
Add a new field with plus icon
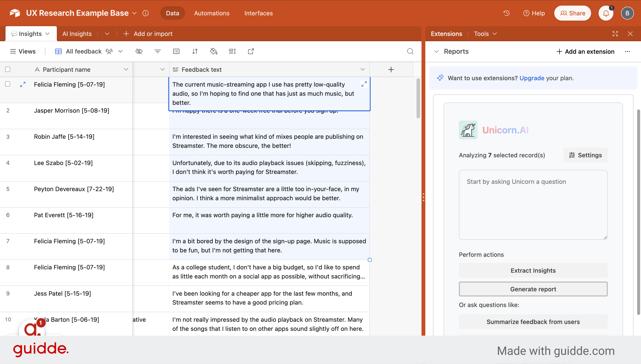coord(391,70)
